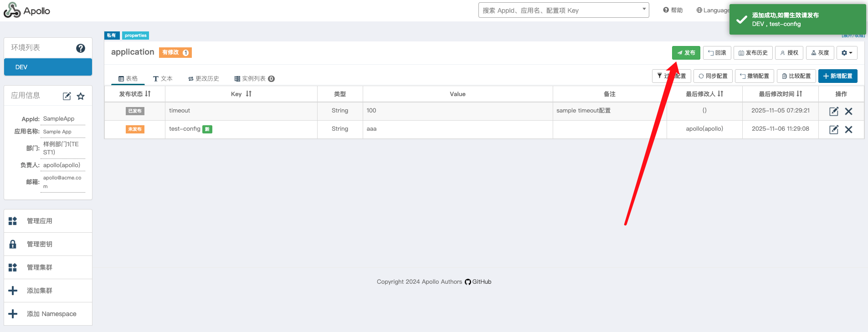This screenshot has width=868, height=332.
Task: Switch to the text tab
Action: 163,79
